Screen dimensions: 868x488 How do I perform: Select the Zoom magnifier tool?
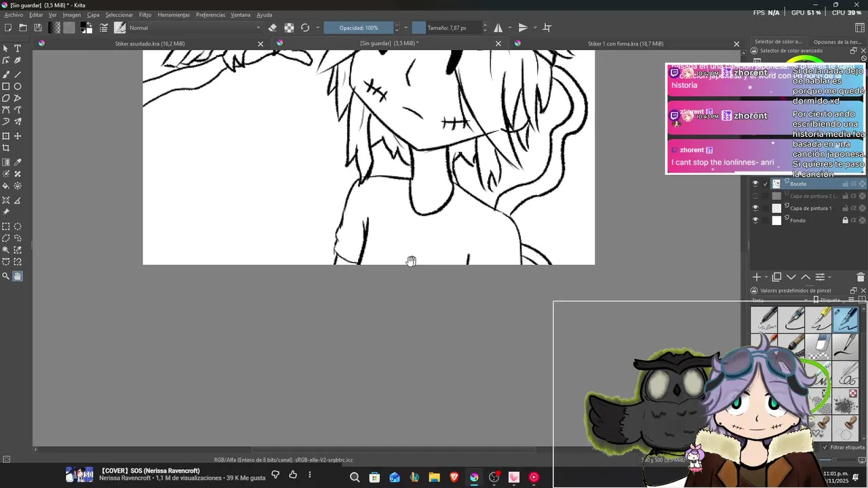point(6,276)
